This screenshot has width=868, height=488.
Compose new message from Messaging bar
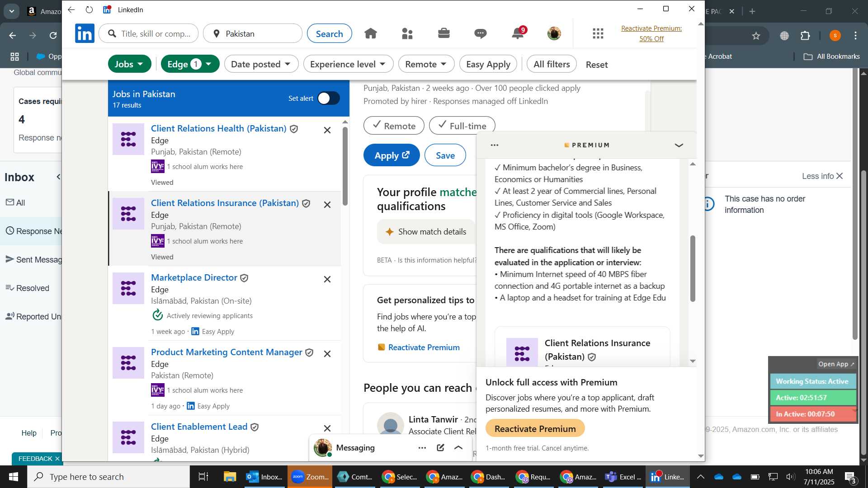(440, 448)
